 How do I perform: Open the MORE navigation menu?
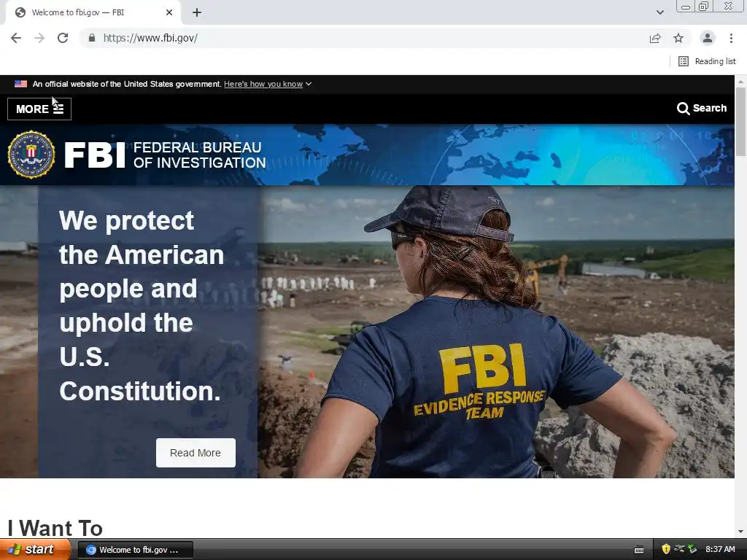click(x=39, y=109)
